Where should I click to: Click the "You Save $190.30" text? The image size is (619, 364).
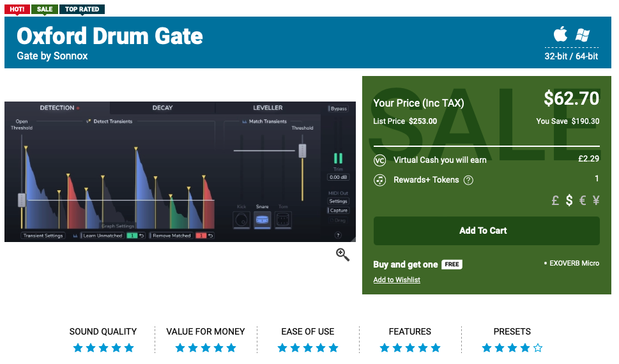[x=568, y=121]
